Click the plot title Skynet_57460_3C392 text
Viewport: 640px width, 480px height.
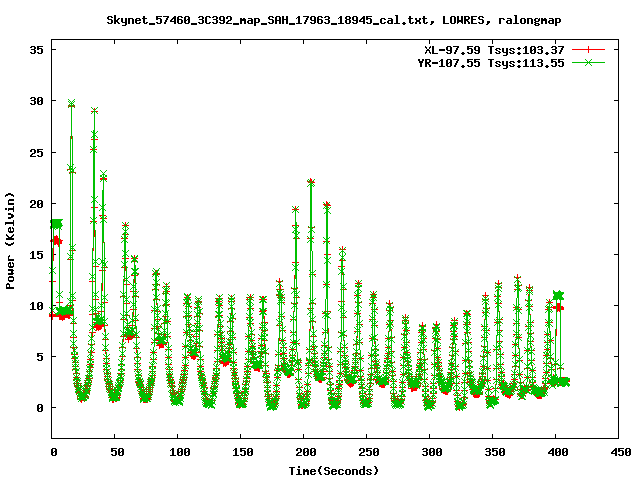click(x=333, y=20)
